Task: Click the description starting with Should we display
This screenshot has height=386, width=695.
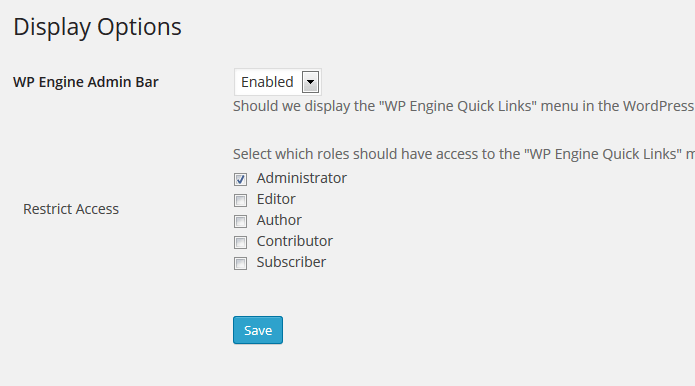Action: click(464, 106)
